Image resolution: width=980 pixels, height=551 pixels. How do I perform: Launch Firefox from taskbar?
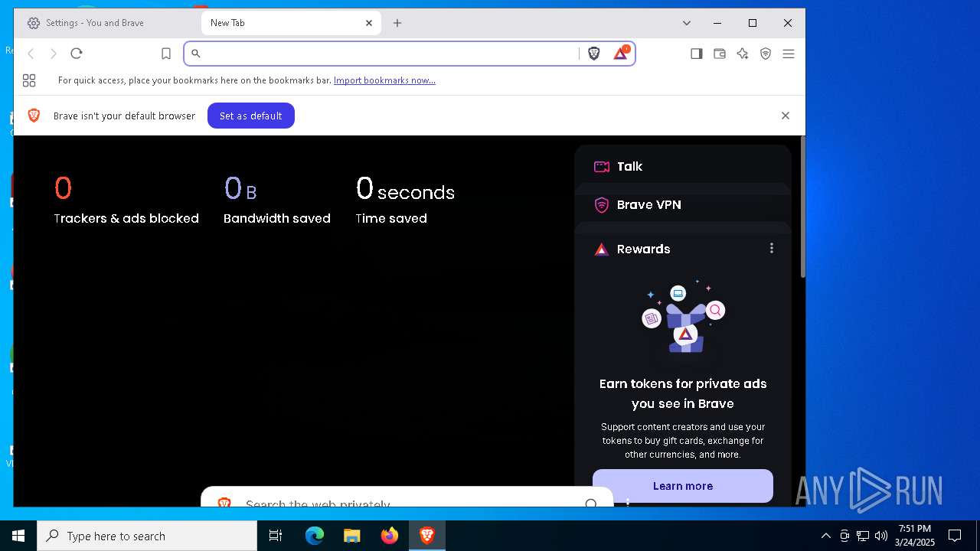tap(389, 536)
